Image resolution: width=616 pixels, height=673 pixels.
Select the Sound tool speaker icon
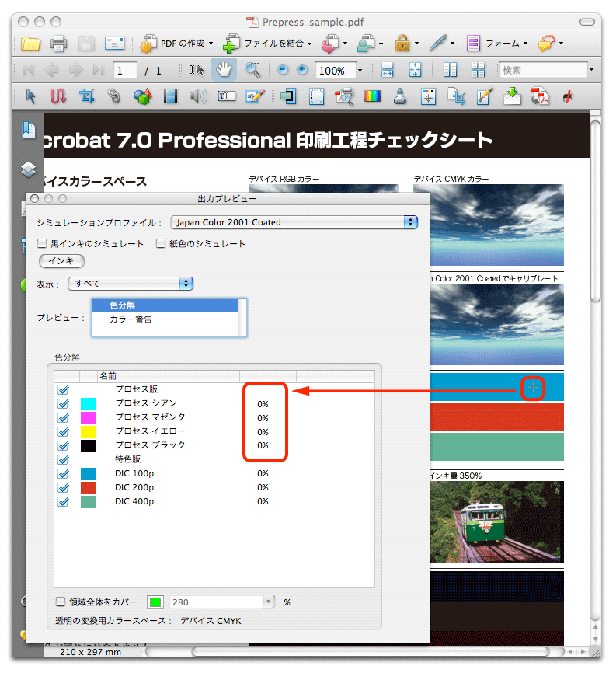198,96
